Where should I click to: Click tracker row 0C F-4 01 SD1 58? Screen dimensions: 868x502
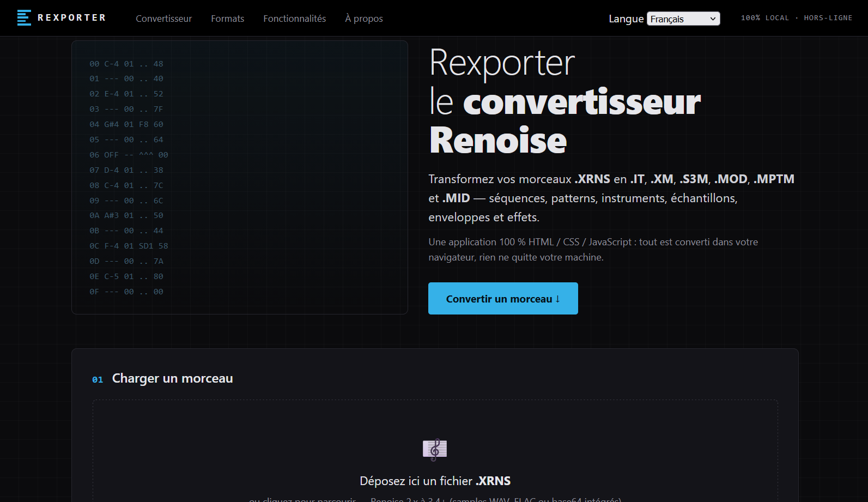click(129, 246)
